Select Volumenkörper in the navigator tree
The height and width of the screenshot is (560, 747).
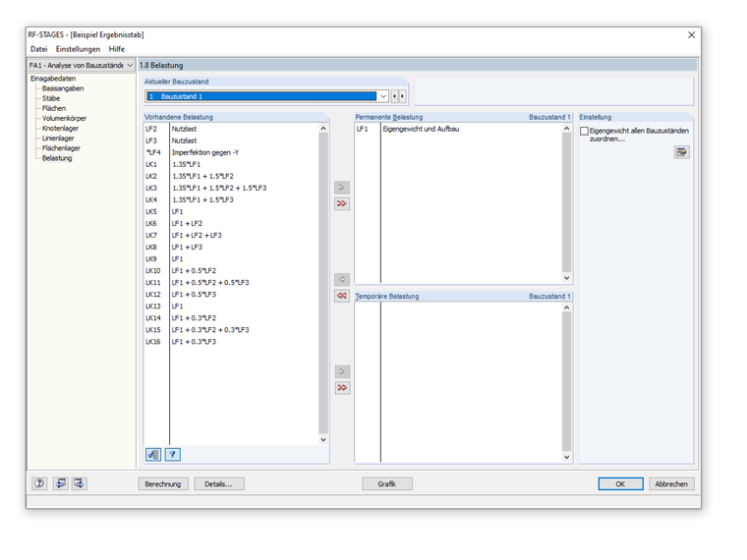[64, 119]
